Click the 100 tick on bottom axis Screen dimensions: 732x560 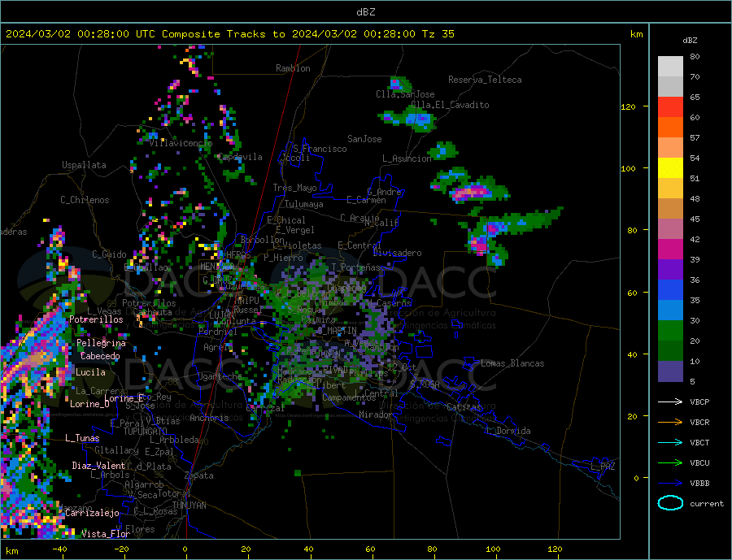click(493, 549)
